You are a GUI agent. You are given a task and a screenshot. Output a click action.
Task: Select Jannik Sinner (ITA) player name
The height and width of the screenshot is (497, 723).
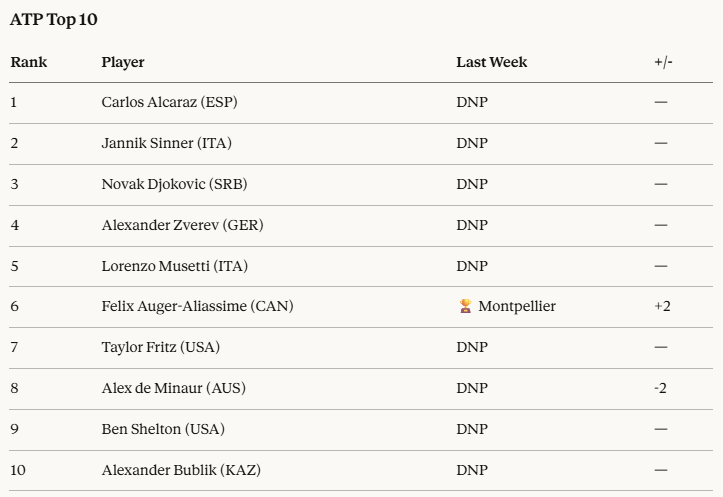click(x=167, y=143)
